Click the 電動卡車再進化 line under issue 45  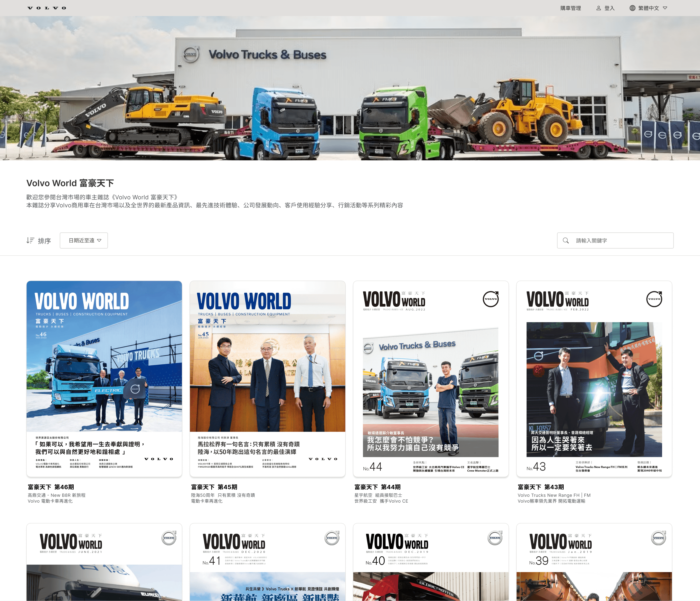(x=207, y=501)
